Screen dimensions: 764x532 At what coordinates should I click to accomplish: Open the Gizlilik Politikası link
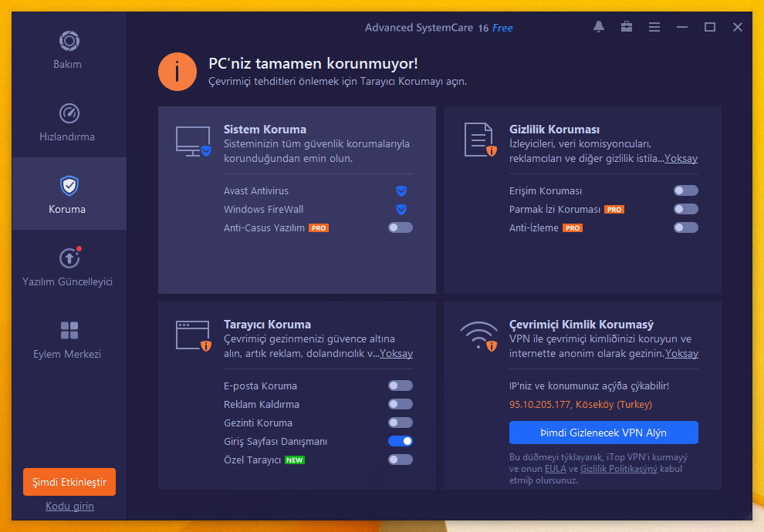(619, 469)
